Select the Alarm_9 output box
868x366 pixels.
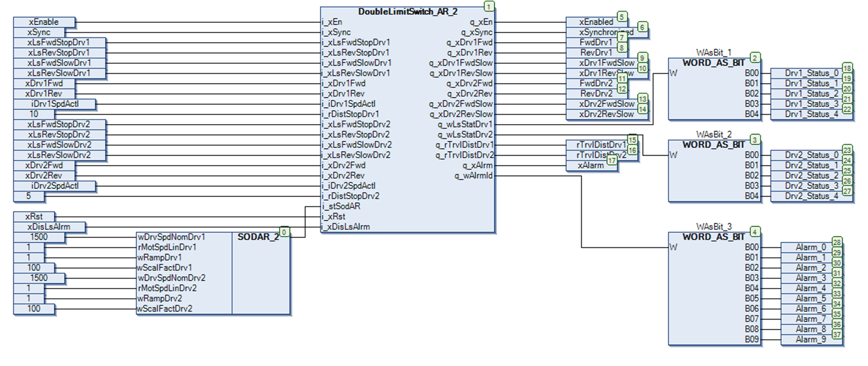(x=811, y=339)
